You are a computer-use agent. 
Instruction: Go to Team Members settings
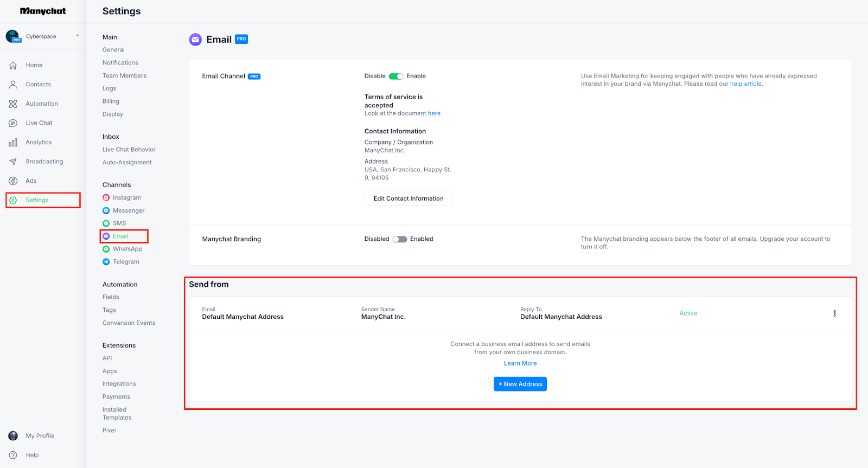tap(124, 76)
